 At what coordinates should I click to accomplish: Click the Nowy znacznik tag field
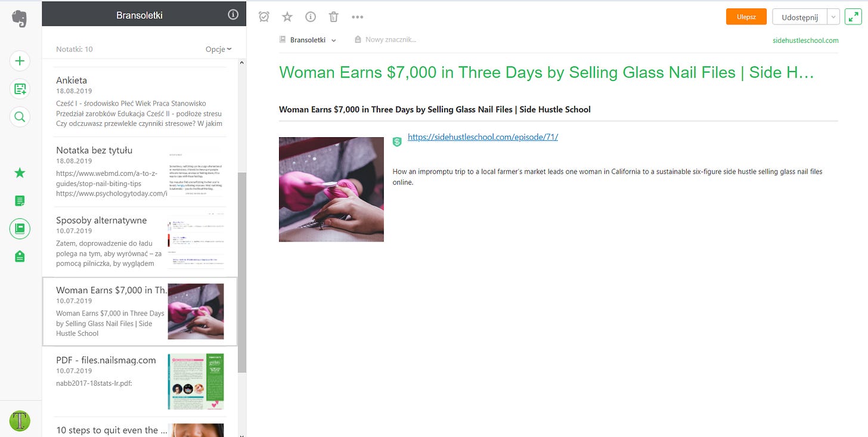tap(390, 40)
